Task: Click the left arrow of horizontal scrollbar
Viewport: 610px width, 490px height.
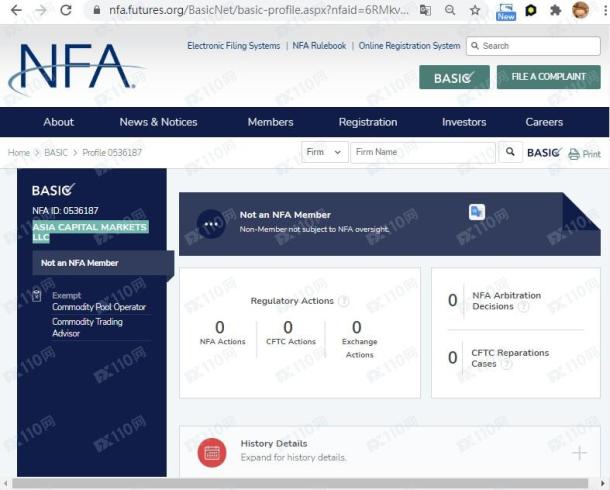Action: (5, 484)
